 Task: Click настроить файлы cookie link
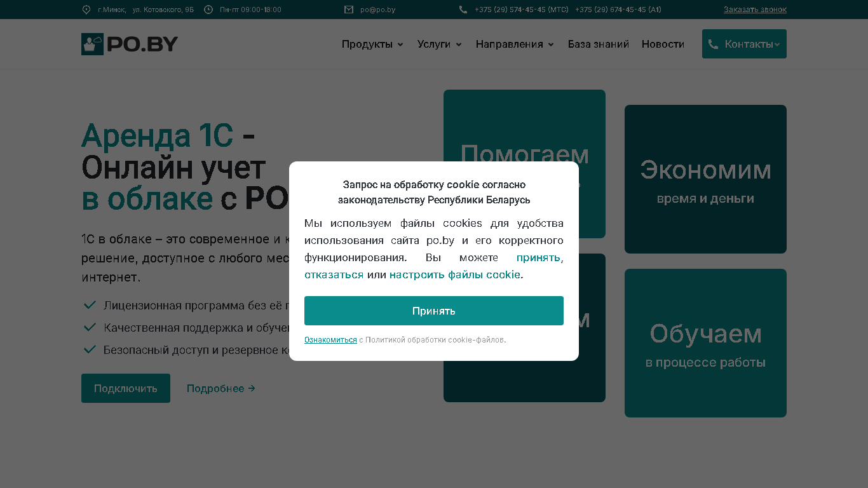(x=455, y=274)
